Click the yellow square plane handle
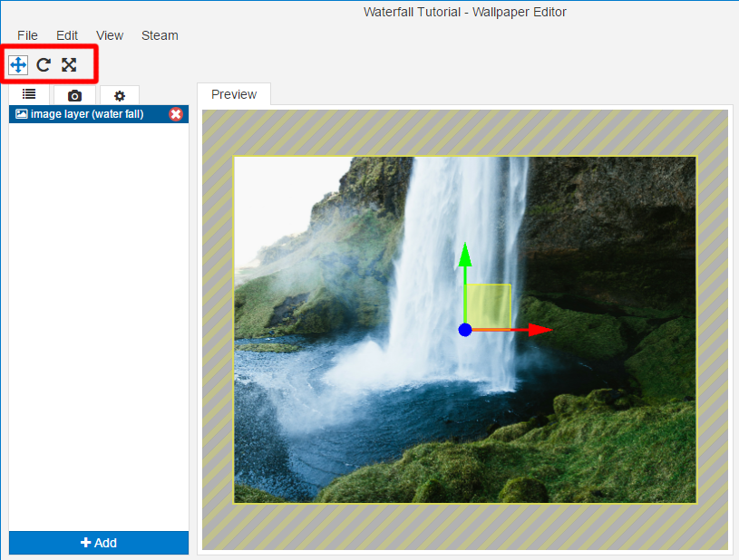 tap(490, 305)
